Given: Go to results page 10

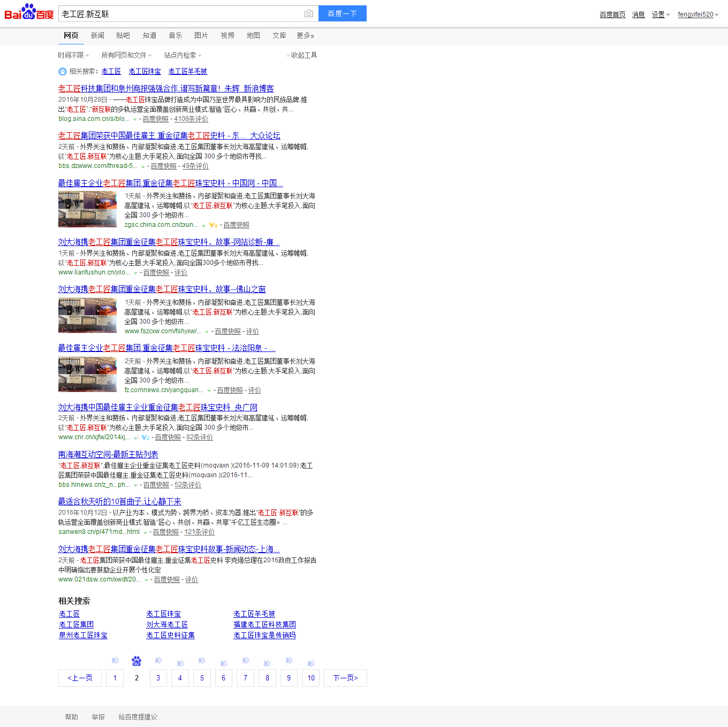Looking at the screenshot, I should (x=311, y=678).
